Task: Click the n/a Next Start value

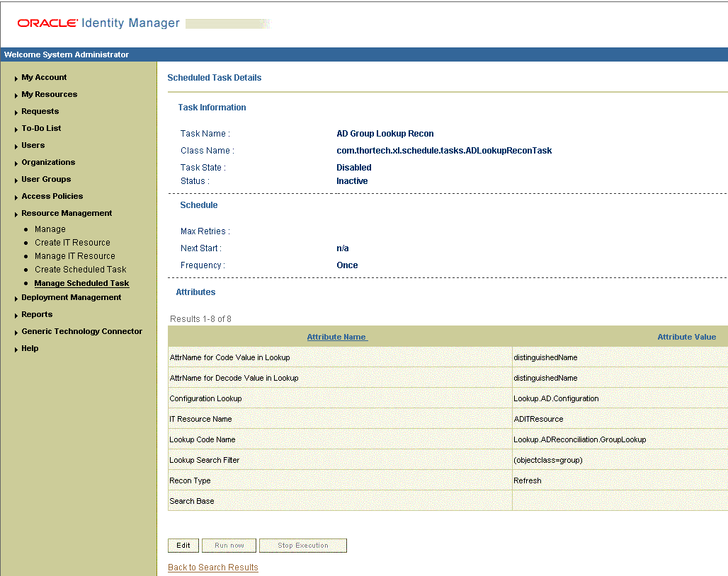Action: (x=343, y=248)
